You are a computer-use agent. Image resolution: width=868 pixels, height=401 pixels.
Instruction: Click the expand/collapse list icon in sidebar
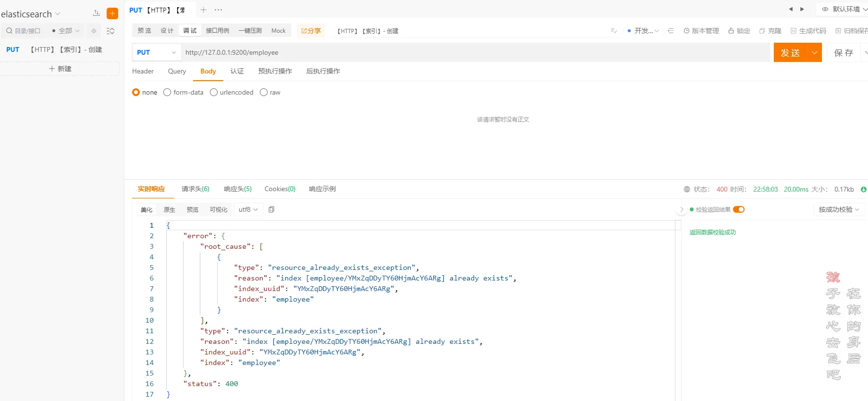(x=110, y=31)
